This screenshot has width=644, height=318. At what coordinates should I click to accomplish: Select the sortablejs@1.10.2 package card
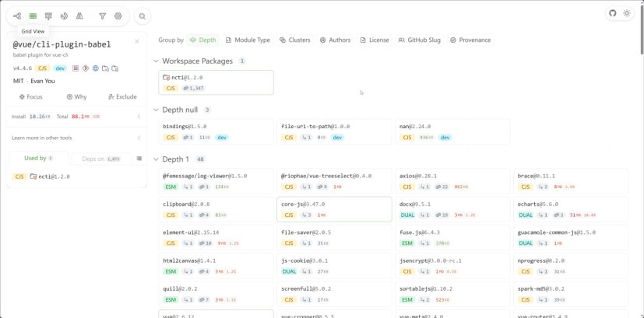452,294
